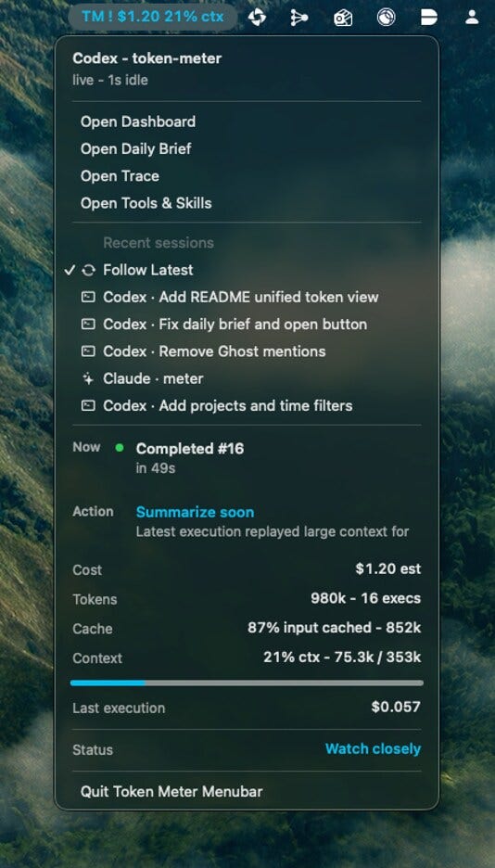Click the circular gauge menu bar icon
This screenshot has height=868, width=495.
pyautogui.click(x=386, y=18)
